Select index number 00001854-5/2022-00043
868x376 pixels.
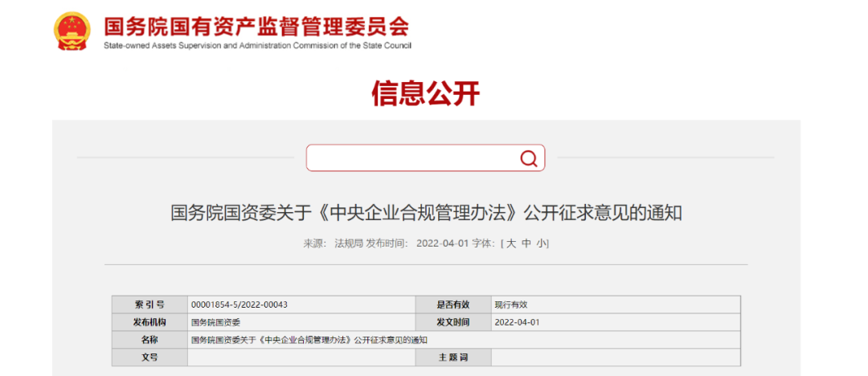[240, 304]
